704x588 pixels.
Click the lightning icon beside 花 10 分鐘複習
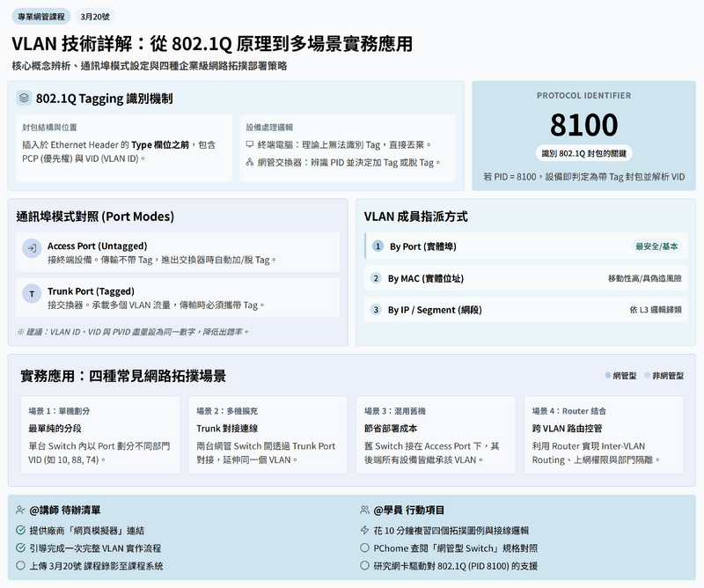tap(365, 531)
